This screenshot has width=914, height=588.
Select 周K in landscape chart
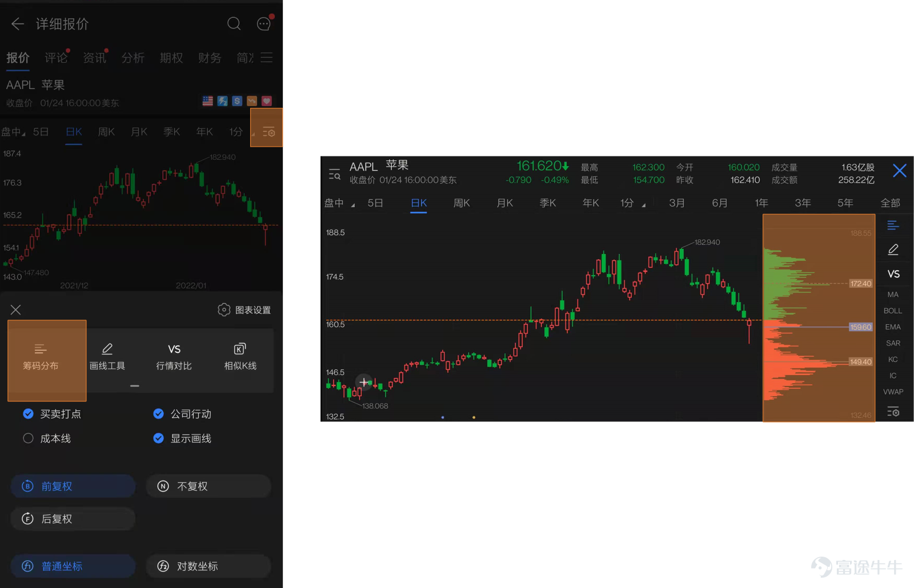(462, 203)
